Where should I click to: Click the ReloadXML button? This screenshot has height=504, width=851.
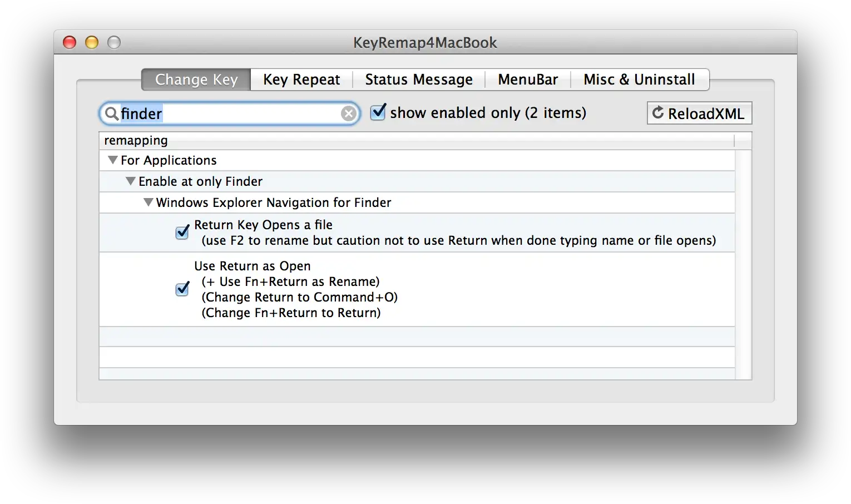coord(700,113)
